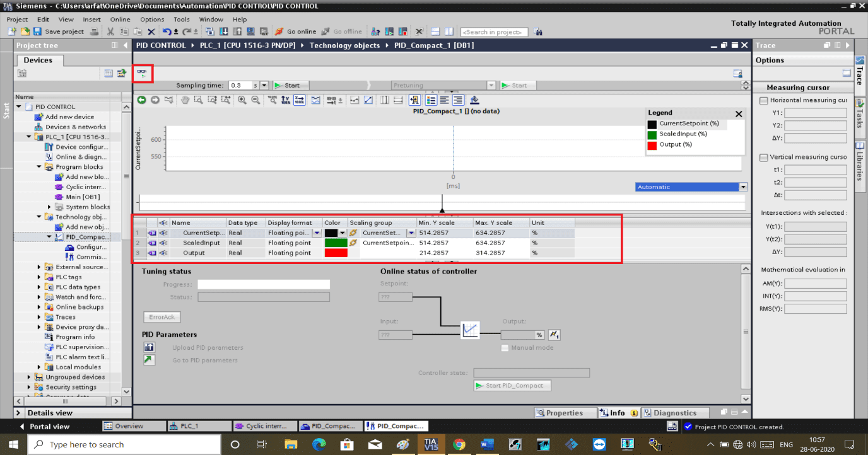Open the TIA Portal icon on the taskbar

click(431, 444)
